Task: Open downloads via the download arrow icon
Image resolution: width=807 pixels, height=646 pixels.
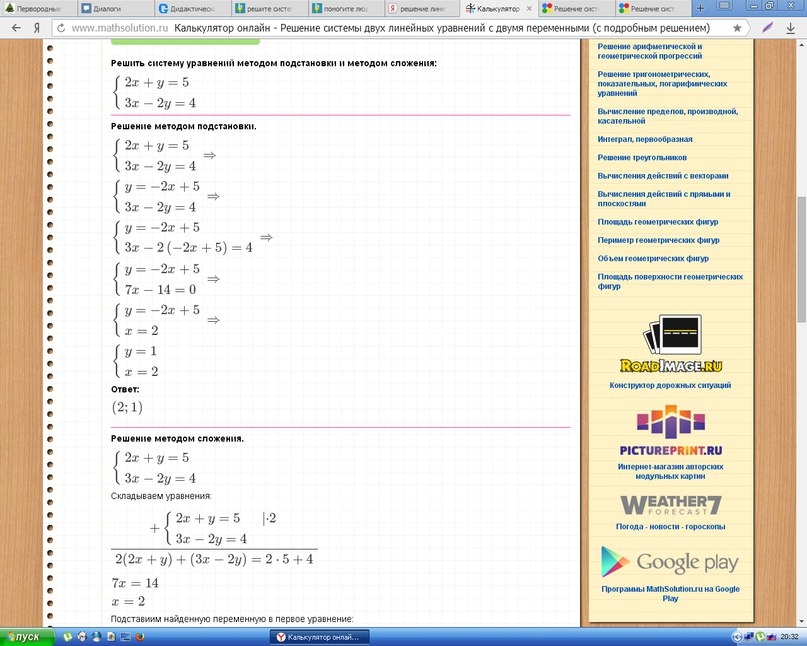Action: tap(791, 28)
